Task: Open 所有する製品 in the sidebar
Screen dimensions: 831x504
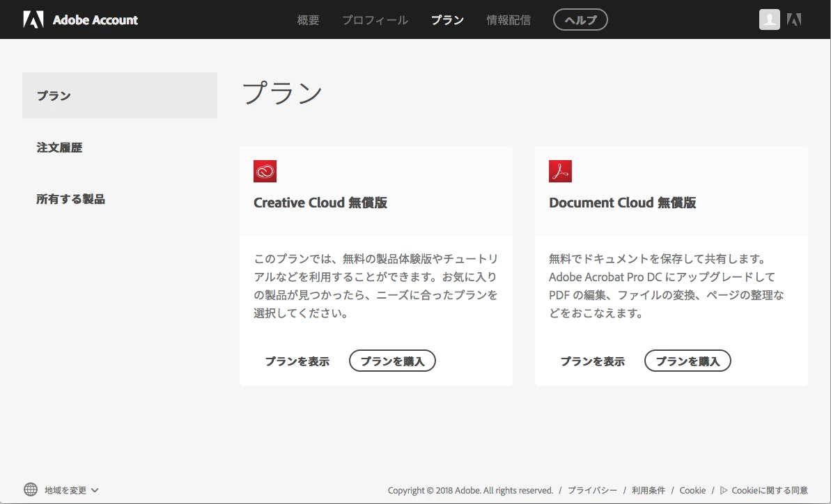Action: tap(70, 199)
